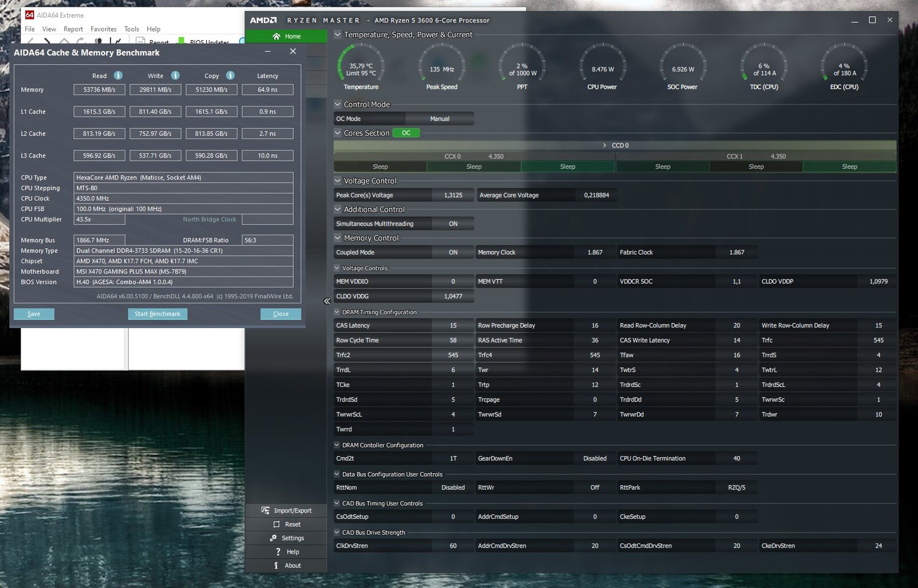918x588 pixels.
Task: Toggle Simultaneous Multithreading ON
Action: click(453, 224)
